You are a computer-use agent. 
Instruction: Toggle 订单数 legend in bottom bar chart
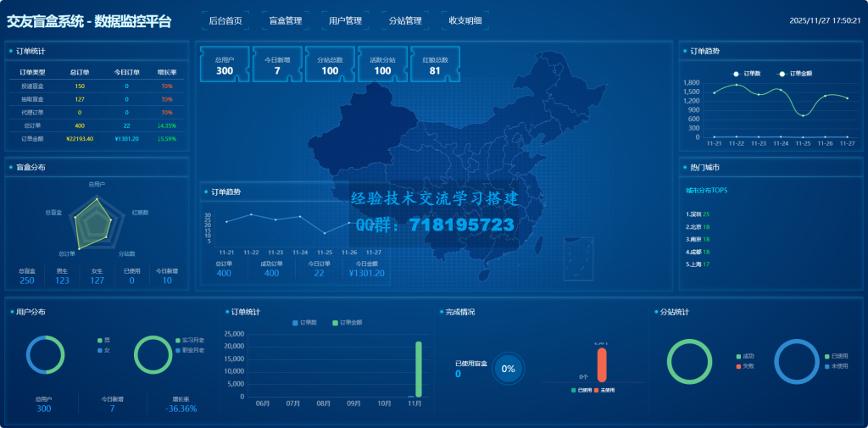[304, 323]
